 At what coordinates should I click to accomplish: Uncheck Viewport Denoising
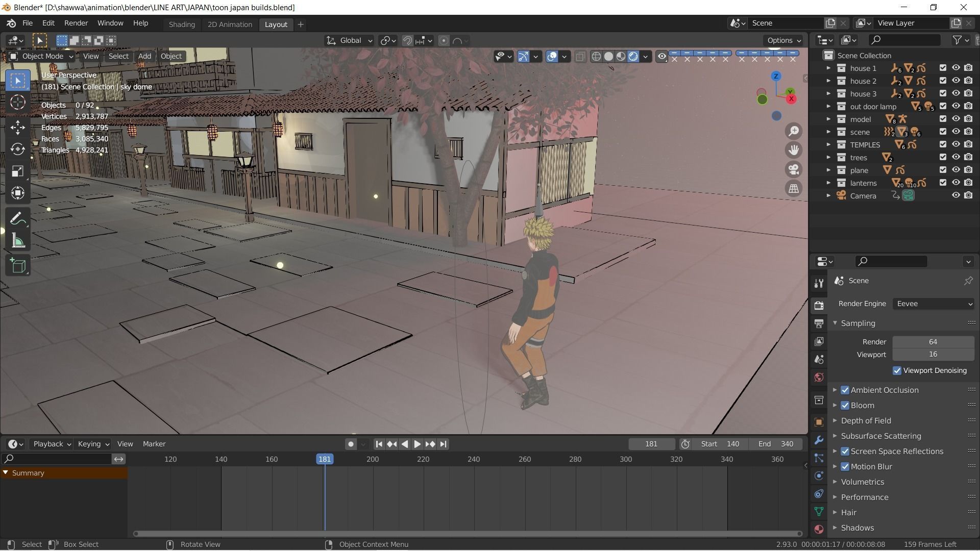click(x=897, y=370)
